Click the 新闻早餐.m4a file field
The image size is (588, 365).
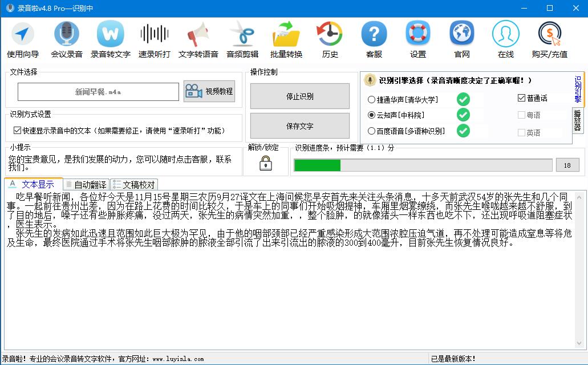pos(98,92)
